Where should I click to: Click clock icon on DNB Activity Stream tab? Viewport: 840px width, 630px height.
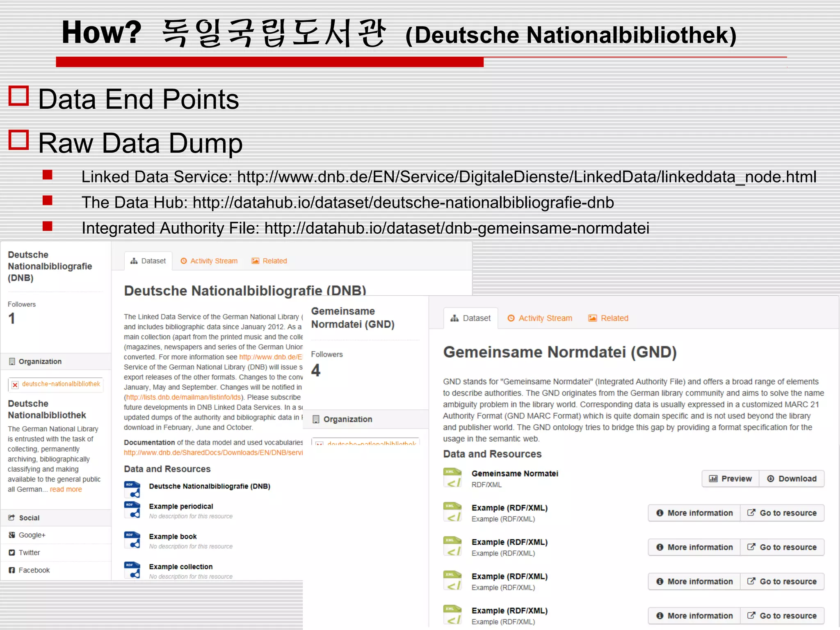(184, 261)
